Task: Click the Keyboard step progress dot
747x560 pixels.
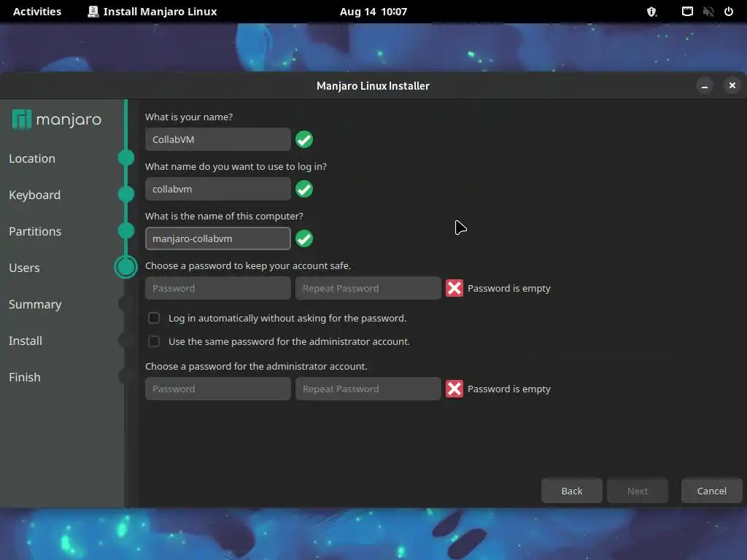Action: point(125,194)
